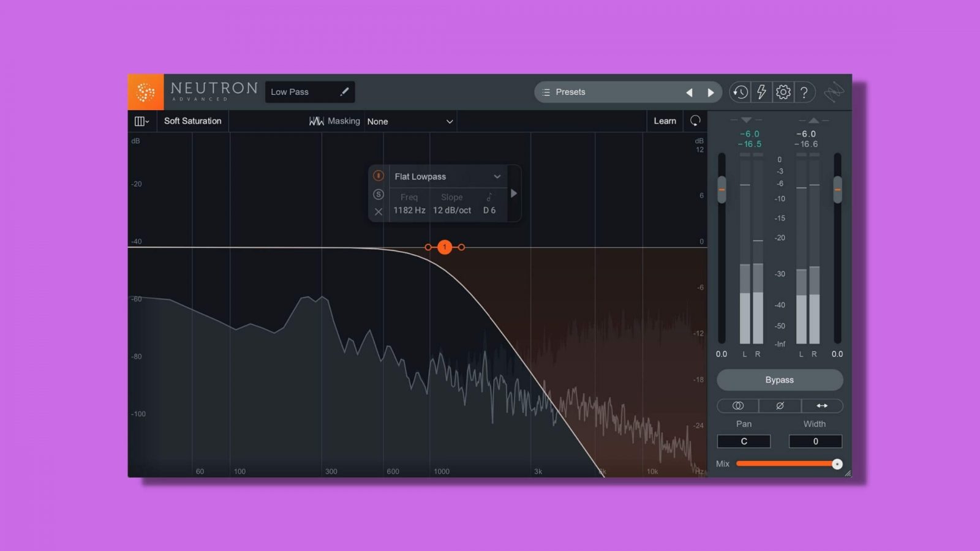Screen dimensions: 980x551
Task: Open the undo History panel icon
Action: (740, 92)
